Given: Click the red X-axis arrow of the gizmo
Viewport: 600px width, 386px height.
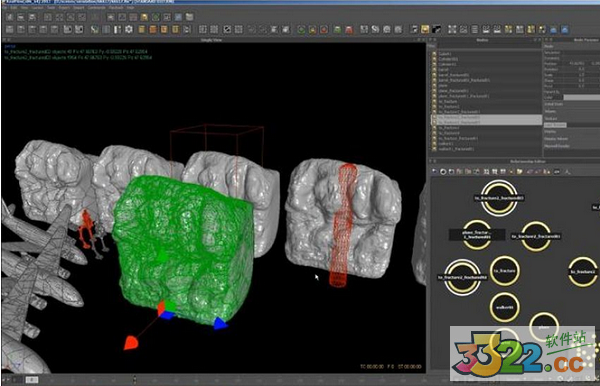Looking at the screenshot, I should click(130, 342).
